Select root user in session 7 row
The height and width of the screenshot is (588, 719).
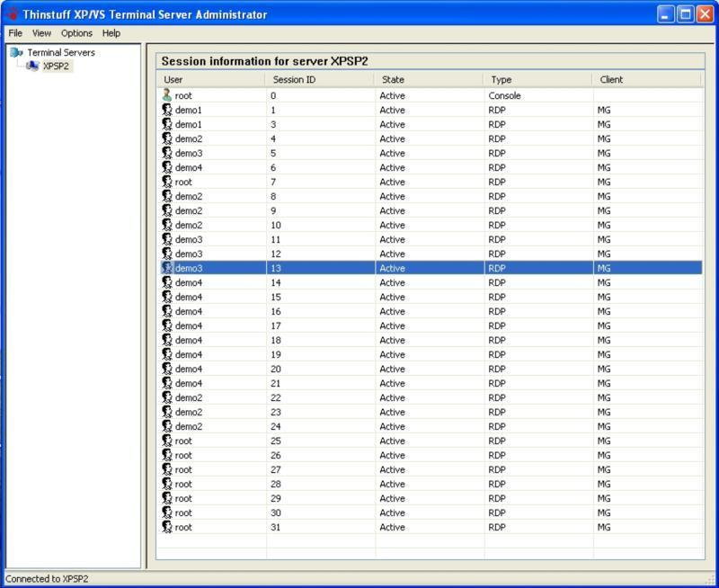(183, 182)
